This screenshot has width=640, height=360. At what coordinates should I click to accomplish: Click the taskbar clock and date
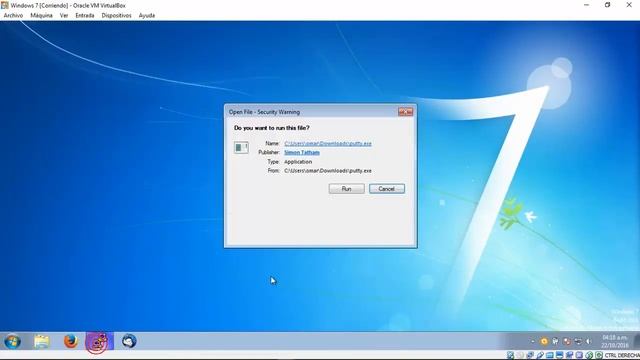point(615,341)
